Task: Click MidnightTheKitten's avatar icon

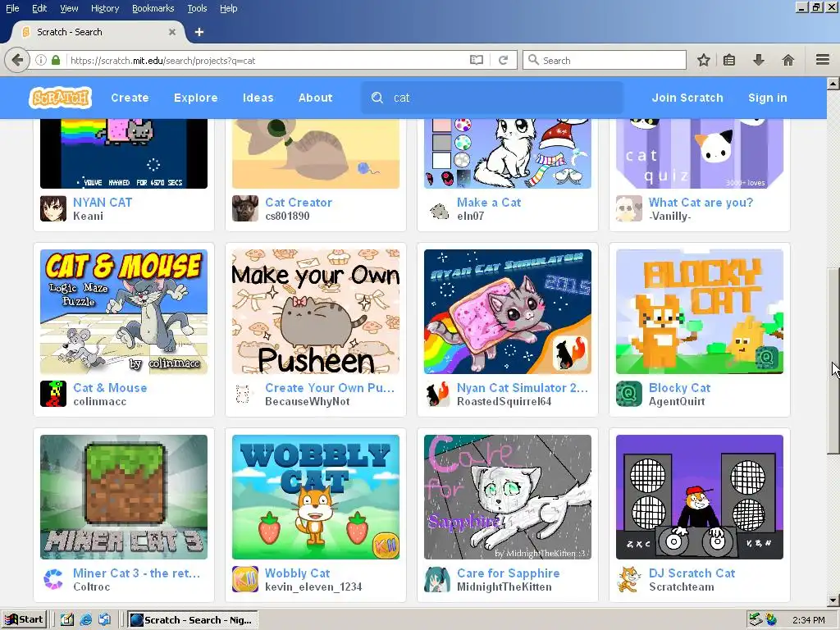Action: [437, 579]
